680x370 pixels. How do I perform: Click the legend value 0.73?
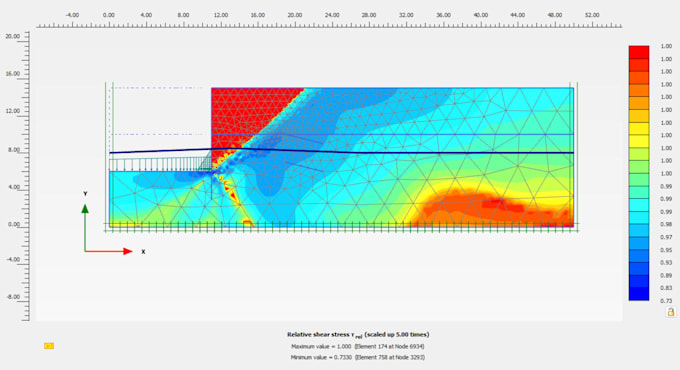click(666, 301)
